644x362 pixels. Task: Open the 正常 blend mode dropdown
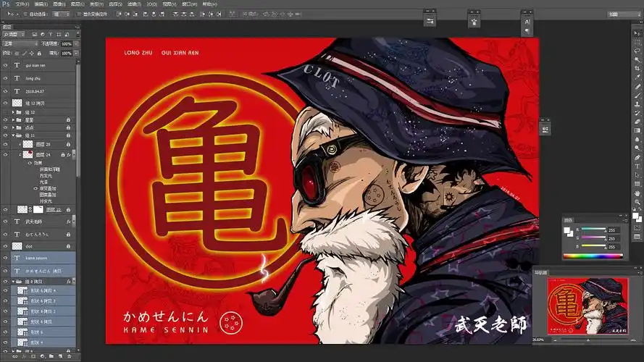20,43
